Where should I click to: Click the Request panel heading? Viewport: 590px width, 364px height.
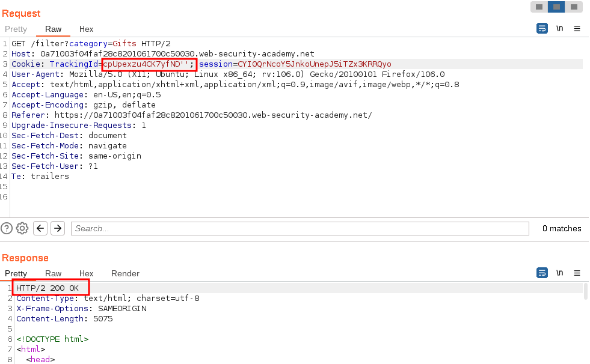(x=21, y=14)
